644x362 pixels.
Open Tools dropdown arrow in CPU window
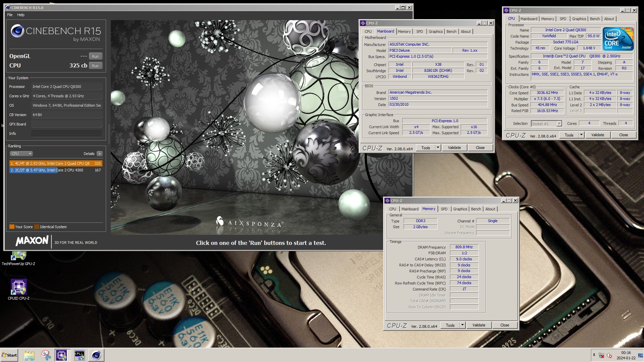pyautogui.click(x=581, y=135)
